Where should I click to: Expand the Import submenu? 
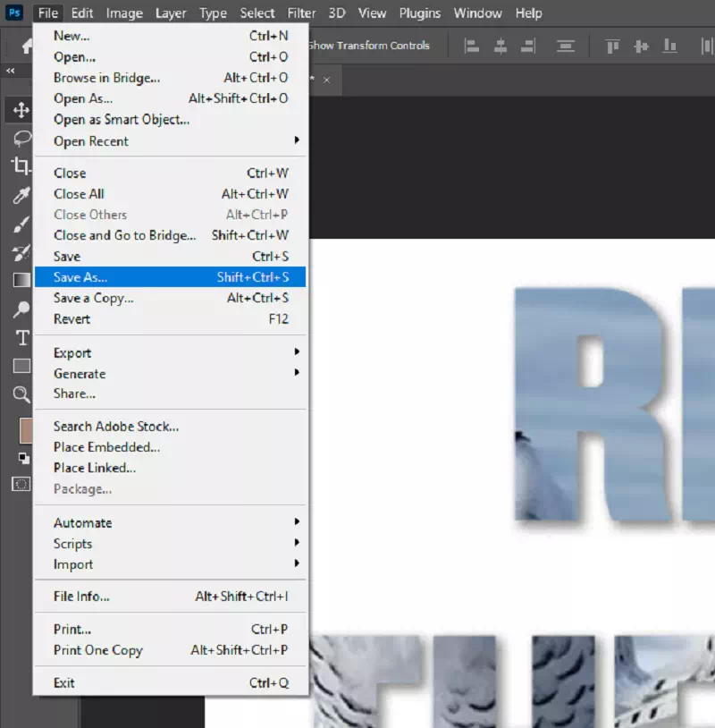pos(171,564)
